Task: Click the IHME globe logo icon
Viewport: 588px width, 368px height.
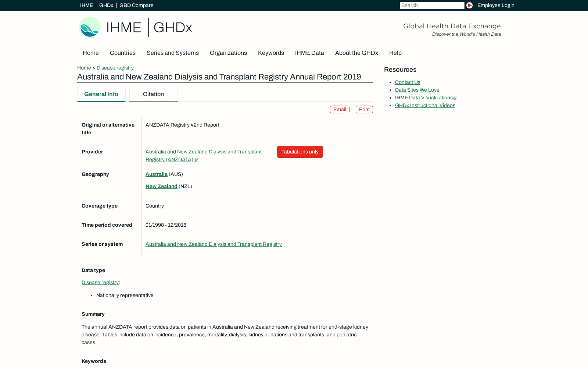Action: [x=90, y=27]
